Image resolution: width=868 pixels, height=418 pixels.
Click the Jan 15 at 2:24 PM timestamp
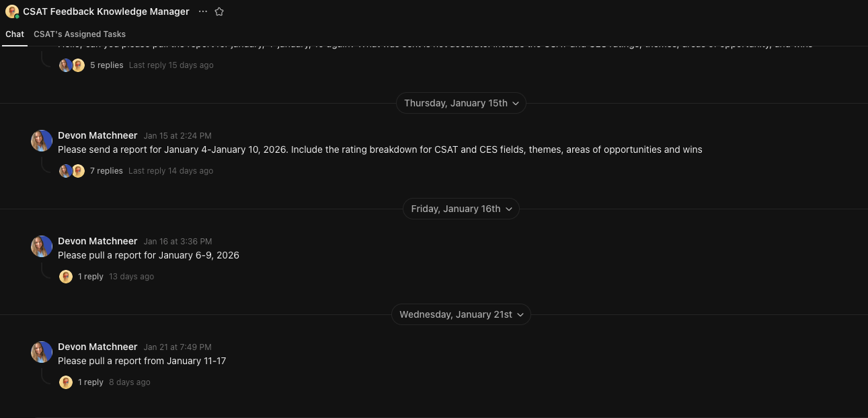177,136
